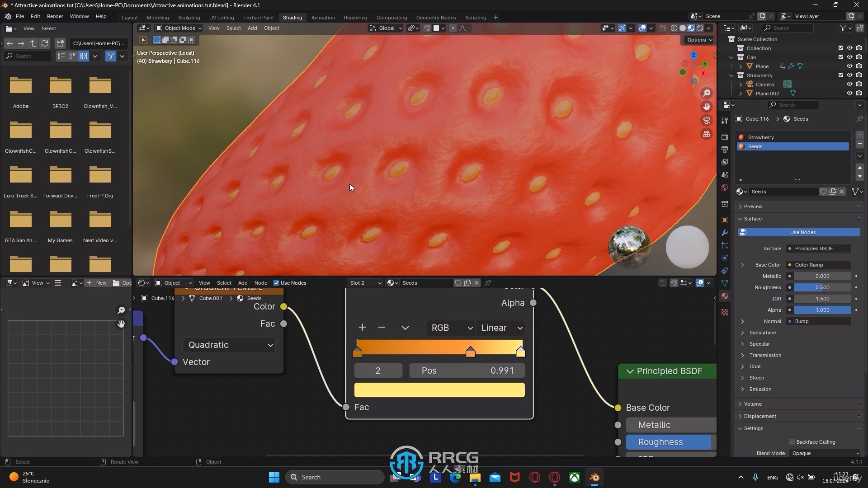
Task: Hide the Camera in viewport
Action: pyautogui.click(x=849, y=84)
